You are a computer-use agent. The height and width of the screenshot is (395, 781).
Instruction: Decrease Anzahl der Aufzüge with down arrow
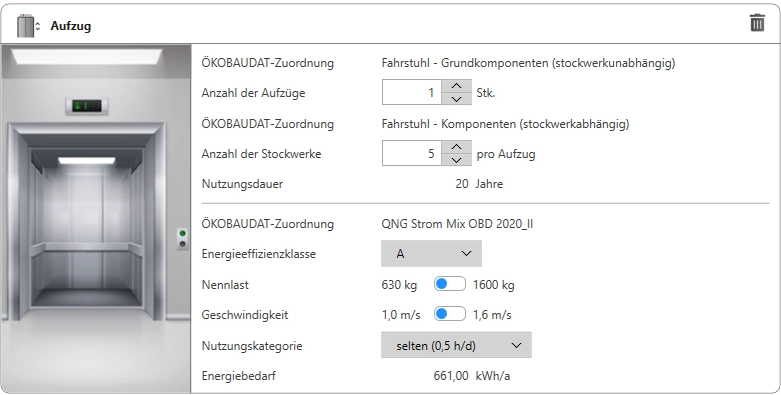click(x=456, y=99)
